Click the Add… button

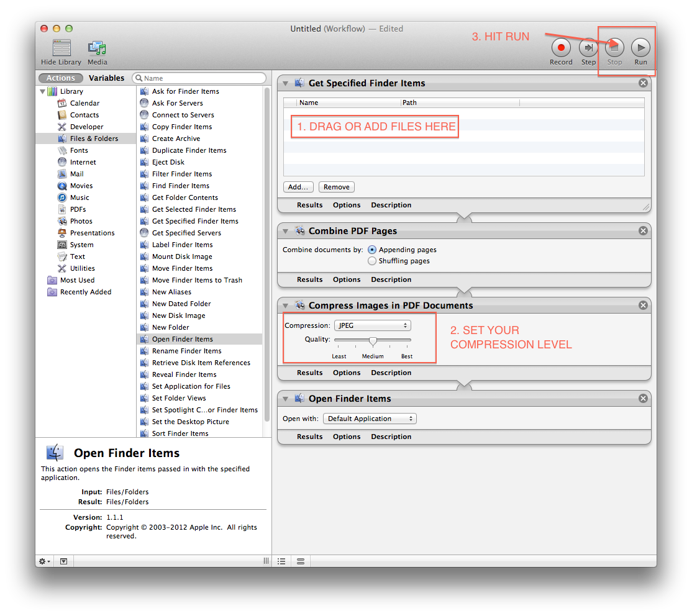(x=298, y=187)
